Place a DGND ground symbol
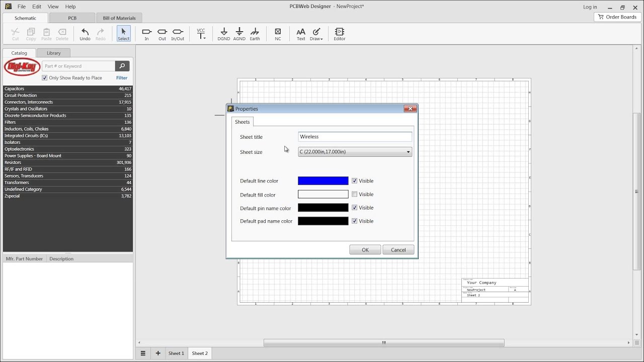 tap(224, 34)
